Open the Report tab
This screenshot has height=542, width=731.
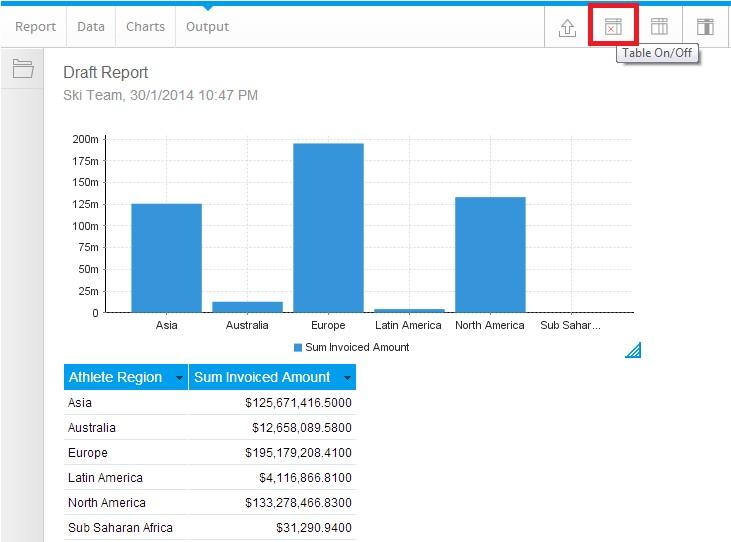(x=35, y=27)
